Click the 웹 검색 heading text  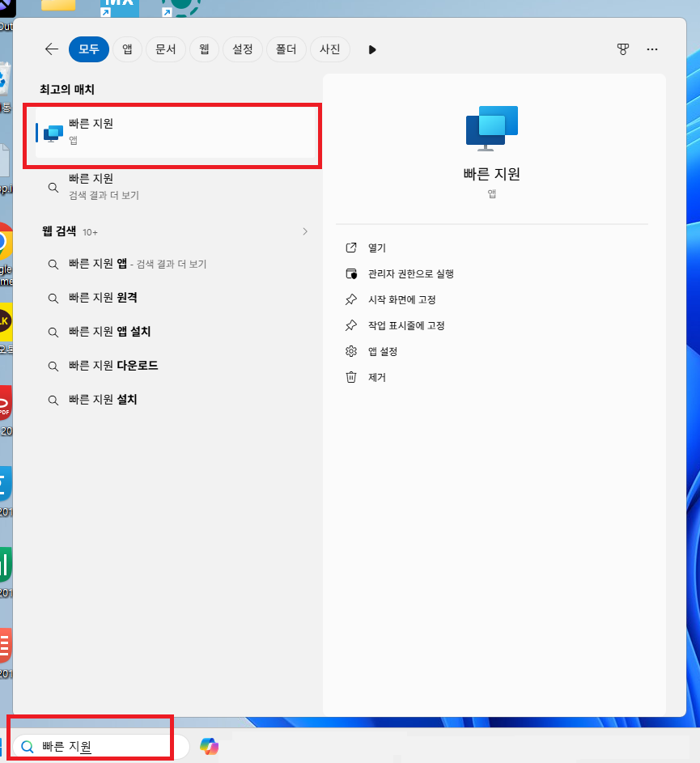click(59, 231)
